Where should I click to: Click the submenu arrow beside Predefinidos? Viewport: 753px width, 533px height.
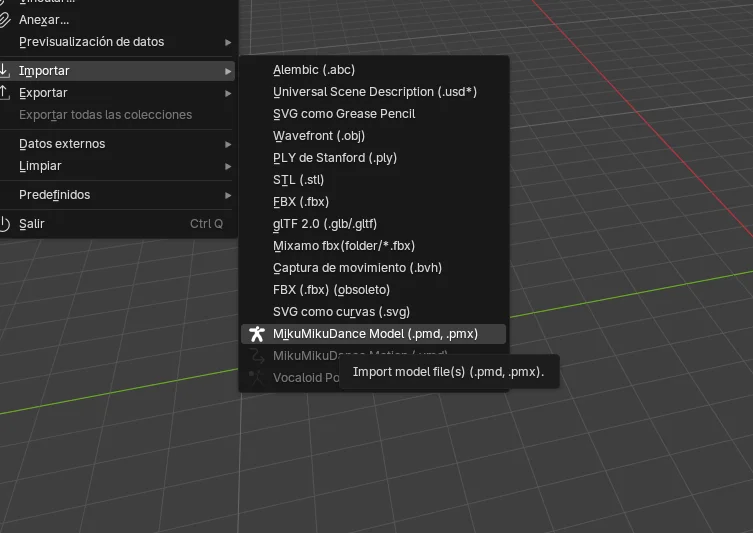(228, 195)
